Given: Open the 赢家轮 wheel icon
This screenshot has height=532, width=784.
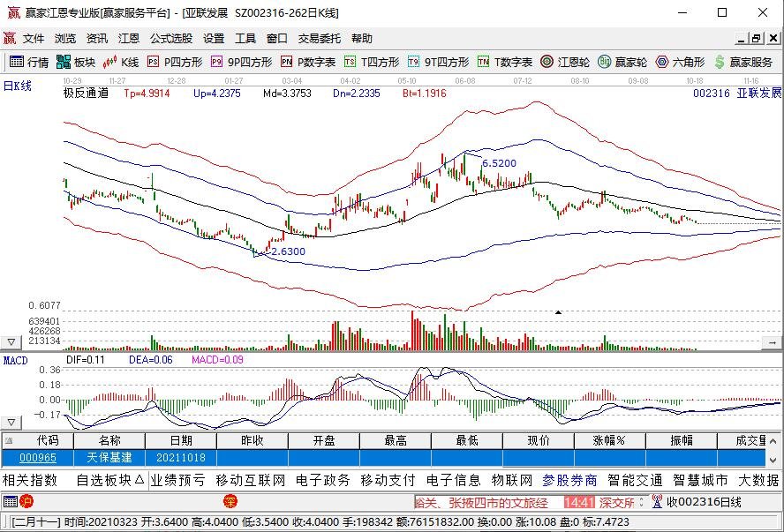Looking at the screenshot, I should point(604,62).
